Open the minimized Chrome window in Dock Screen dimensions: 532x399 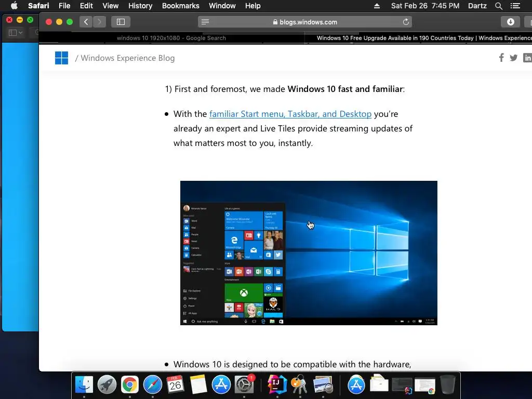tap(425, 385)
